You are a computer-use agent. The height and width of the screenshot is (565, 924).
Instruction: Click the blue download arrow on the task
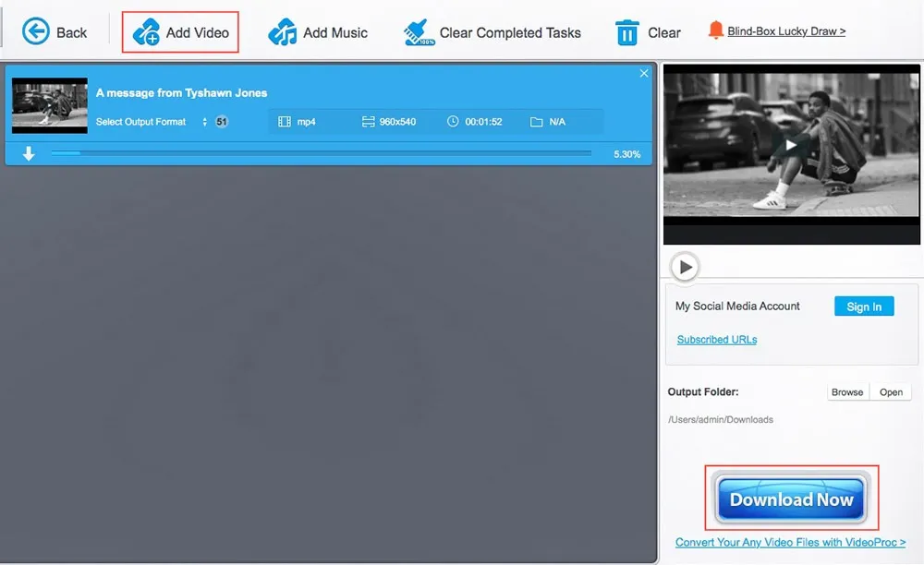point(28,152)
